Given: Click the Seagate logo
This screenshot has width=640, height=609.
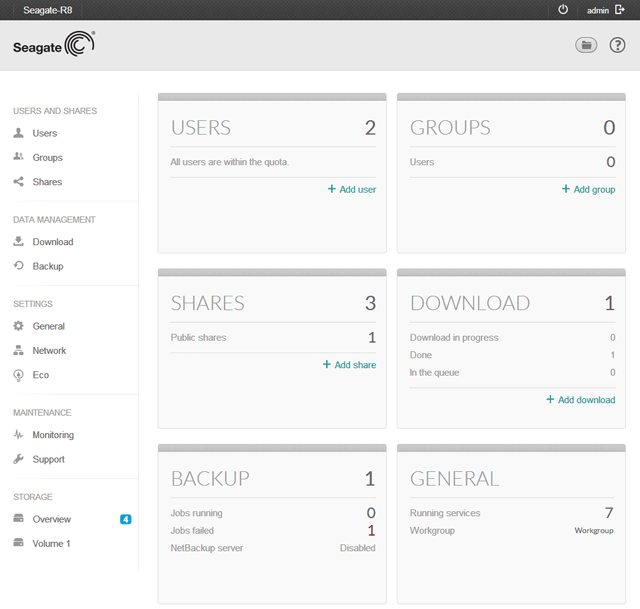Looking at the screenshot, I should tap(54, 46).
